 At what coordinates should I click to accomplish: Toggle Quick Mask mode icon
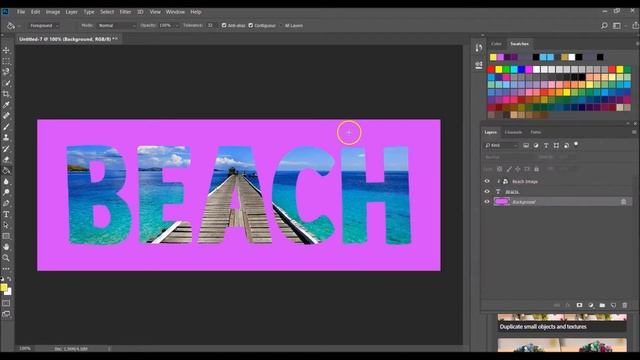point(6,303)
